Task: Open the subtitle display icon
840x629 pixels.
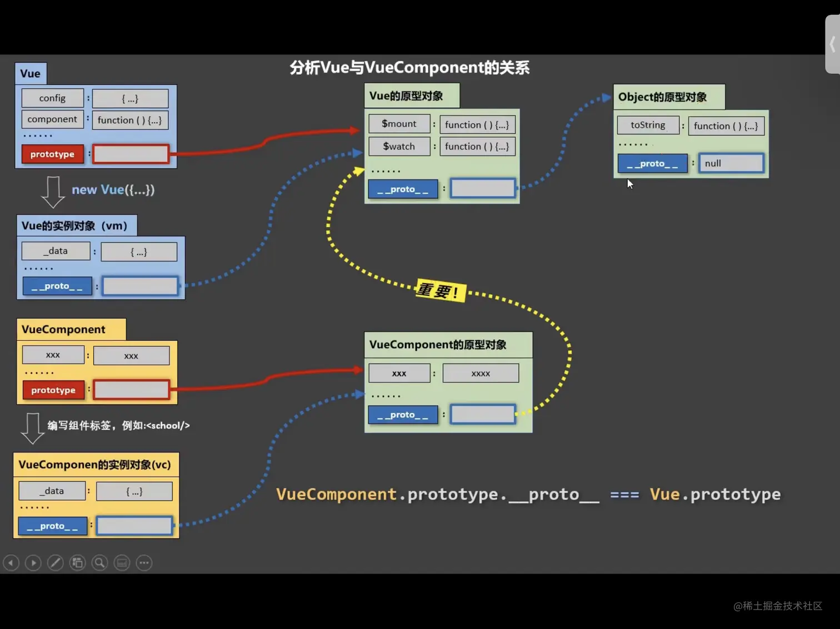Action: coord(122,562)
